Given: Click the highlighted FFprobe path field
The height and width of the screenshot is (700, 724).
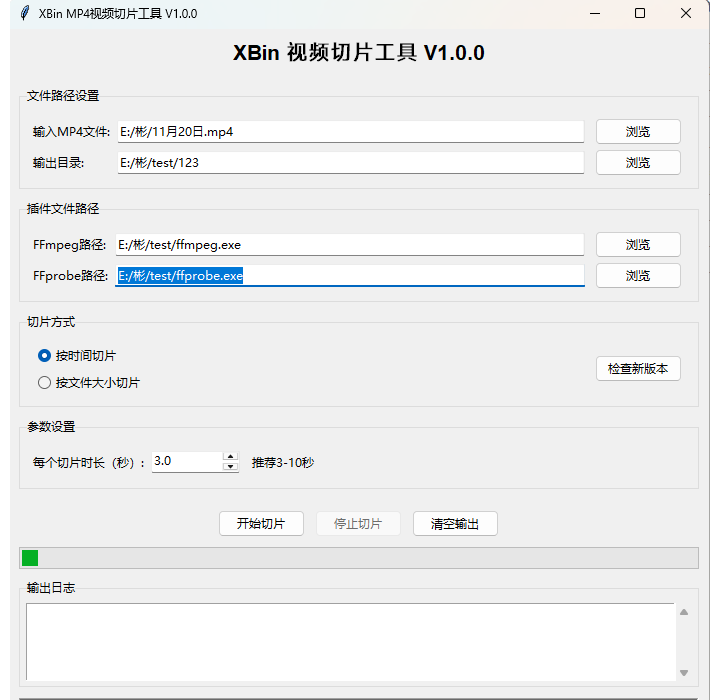Looking at the screenshot, I should [x=350, y=276].
